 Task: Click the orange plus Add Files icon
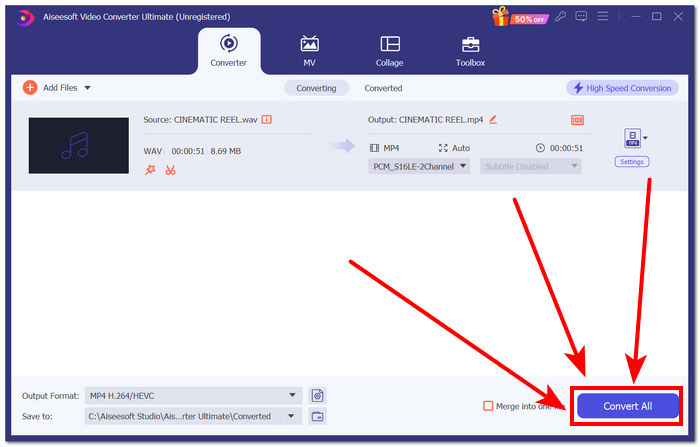pyautogui.click(x=30, y=88)
